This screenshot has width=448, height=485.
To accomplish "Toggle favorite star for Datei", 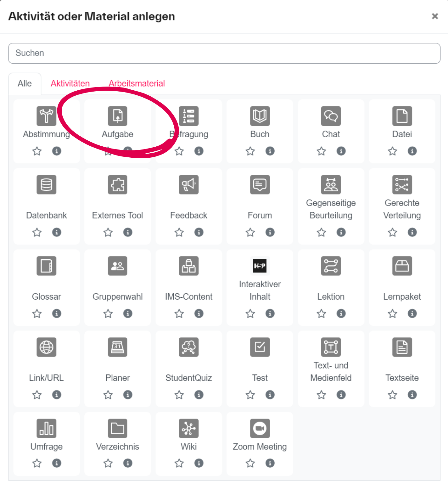I will [392, 151].
